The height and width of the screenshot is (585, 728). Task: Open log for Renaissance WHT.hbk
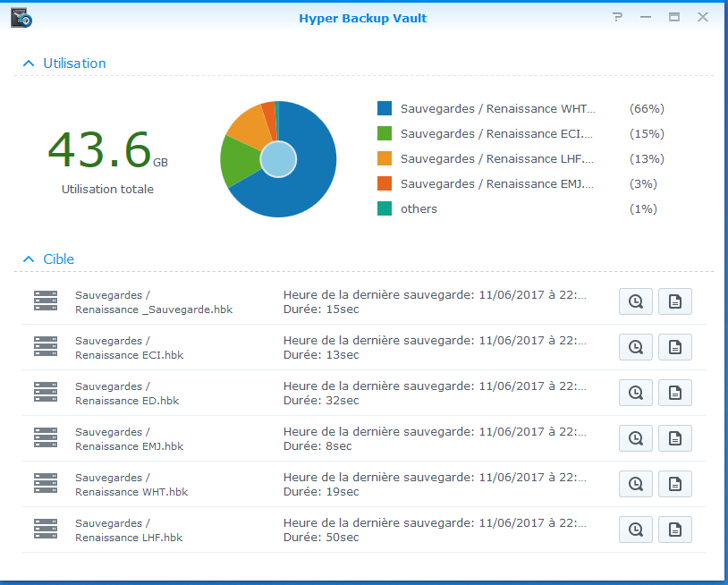point(675,484)
